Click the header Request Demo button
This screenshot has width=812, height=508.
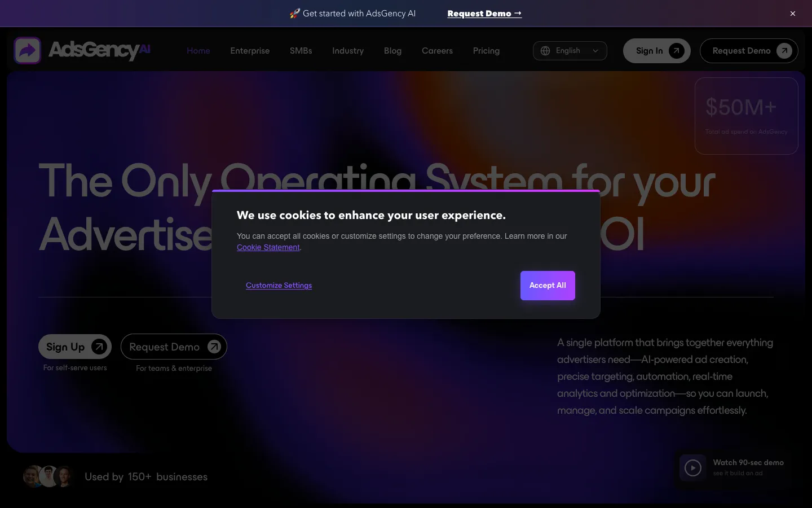pos(749,51)
